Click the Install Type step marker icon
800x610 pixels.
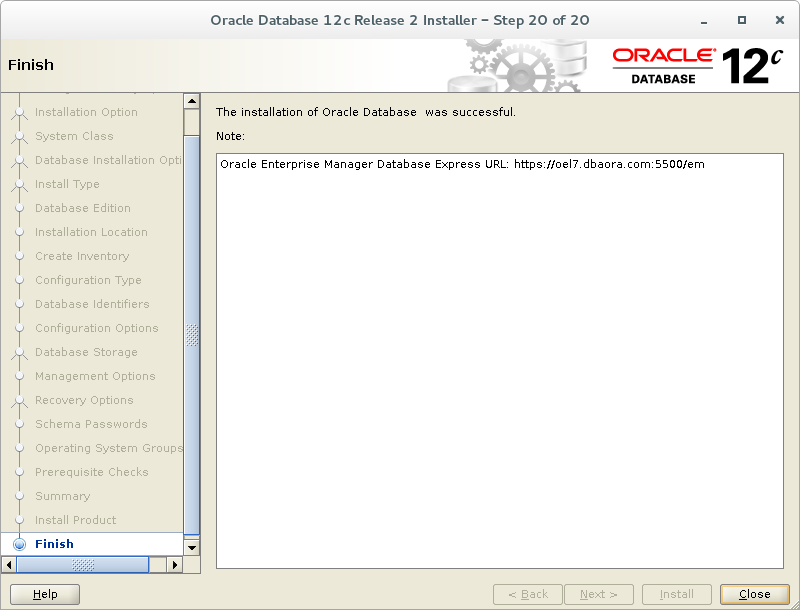19,185
